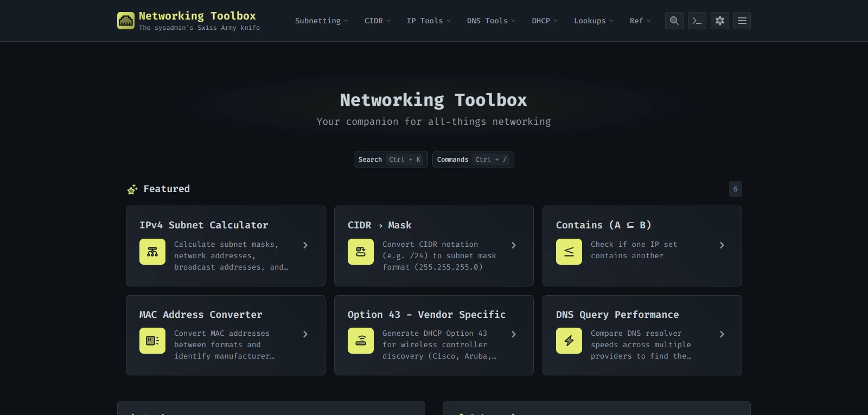868x415 pixels.
Task: Click 'Check if one IP set contains another' text
Action: pyautogui.click(x=634, y=250)
